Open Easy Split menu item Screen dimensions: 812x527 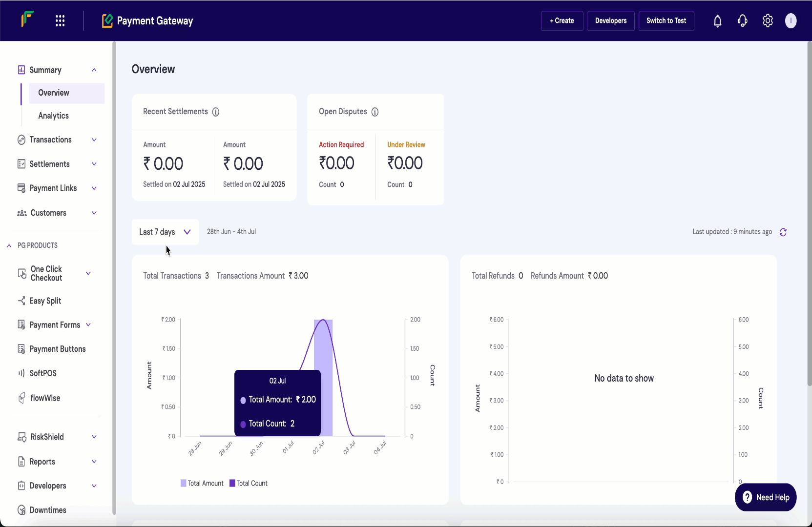pos(45,301)
